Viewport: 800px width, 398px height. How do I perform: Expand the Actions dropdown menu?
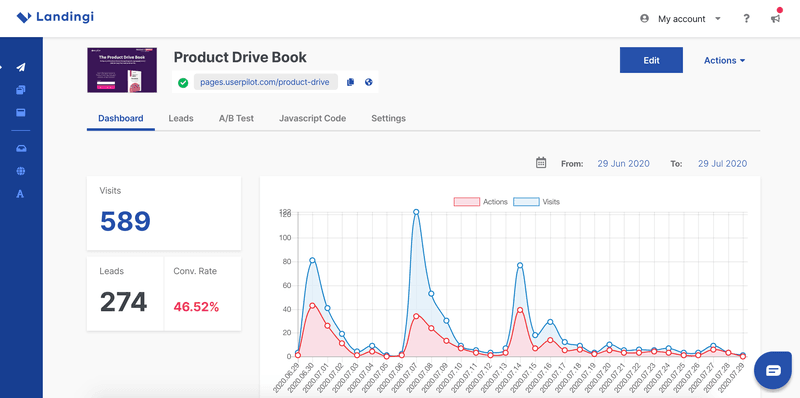coord(724,60)
